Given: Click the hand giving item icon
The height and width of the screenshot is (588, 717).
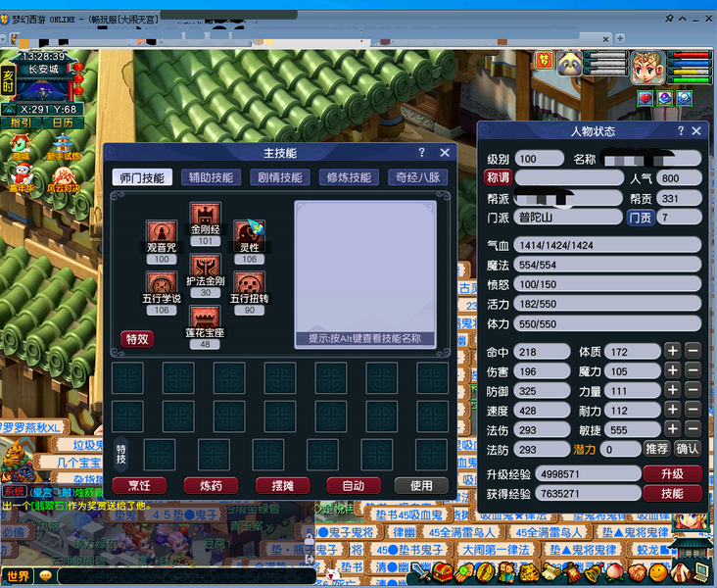Looking at the screenshot, I should click(x=463, y=572).
